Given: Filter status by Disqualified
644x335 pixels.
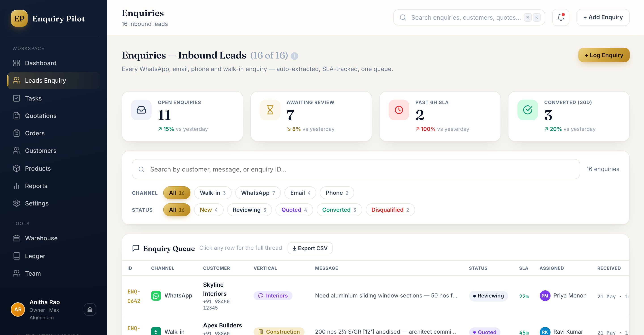Looking at the screenshot, I should click(390, 210).
